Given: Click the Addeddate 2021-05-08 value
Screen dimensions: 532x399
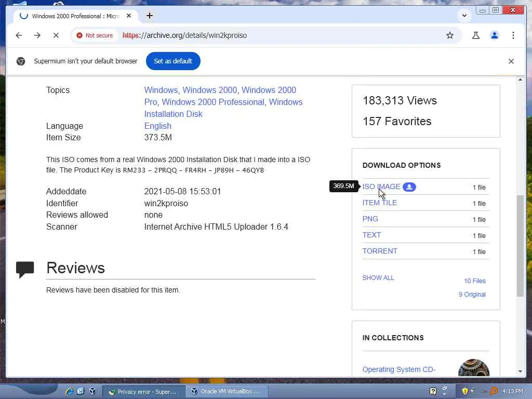Looking at the screenshot, I should click(x=182, y=191).
